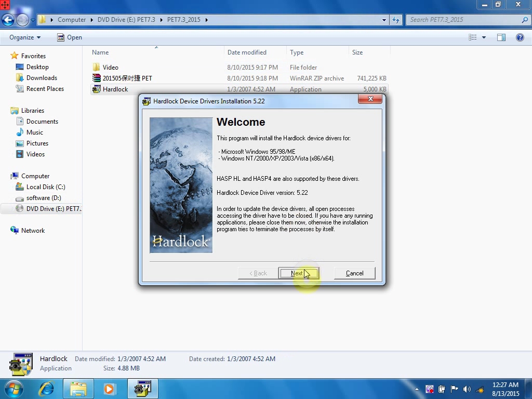
Task: Select Local Disk (C:) in navigation pane
Action: [46, 187]
